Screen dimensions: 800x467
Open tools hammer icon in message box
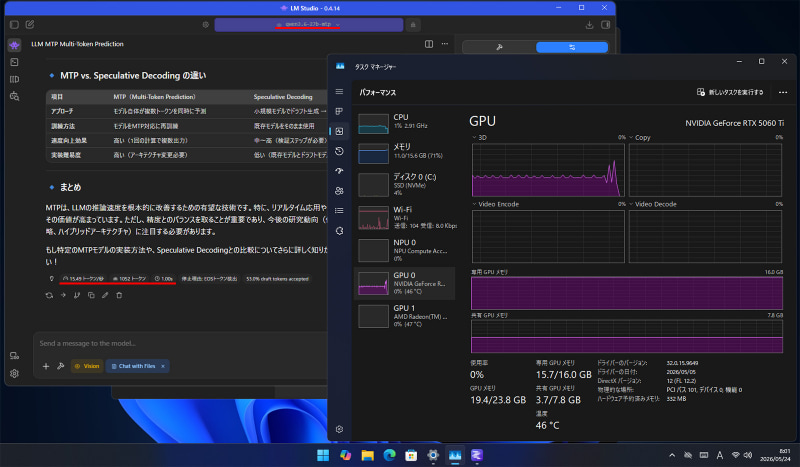pyautogui.click(x=61, y=366)
